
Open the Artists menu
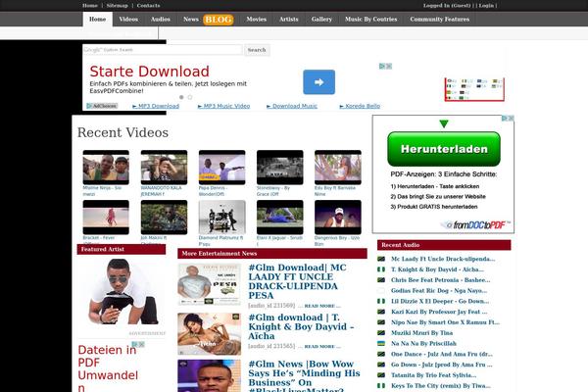(x=289, y=20)
